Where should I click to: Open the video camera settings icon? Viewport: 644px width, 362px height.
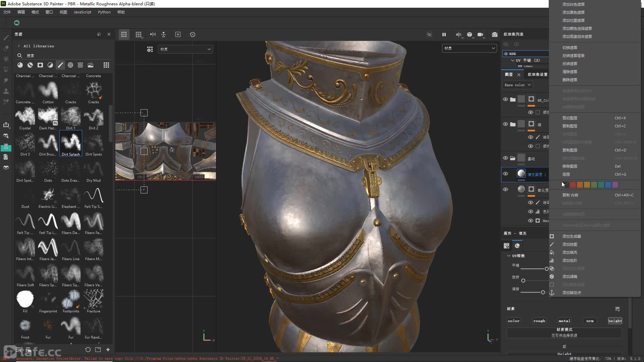point(480,35)
